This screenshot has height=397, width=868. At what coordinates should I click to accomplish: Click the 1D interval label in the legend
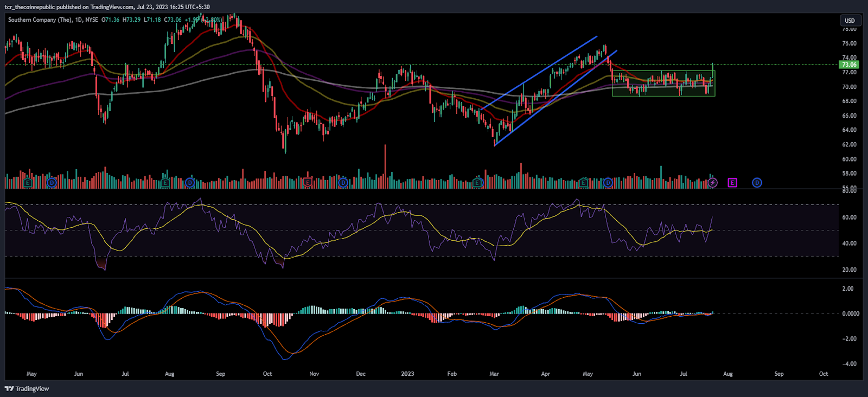79,20
